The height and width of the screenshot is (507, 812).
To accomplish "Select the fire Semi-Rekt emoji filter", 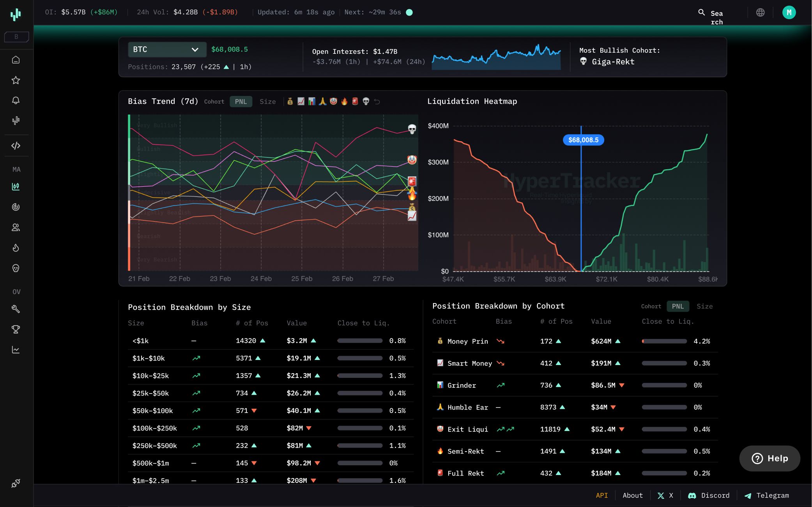I will [344, 101].
